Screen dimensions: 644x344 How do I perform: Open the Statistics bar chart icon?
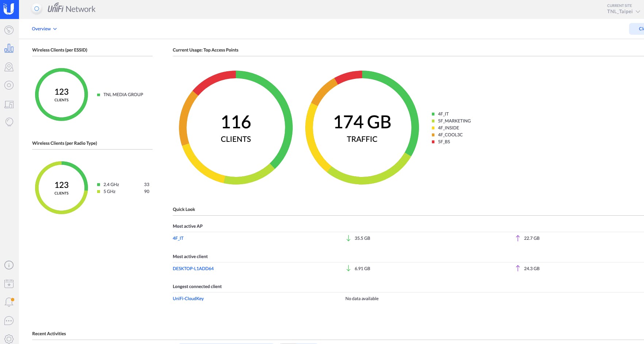pyautogui.click(x=9, y=48)
